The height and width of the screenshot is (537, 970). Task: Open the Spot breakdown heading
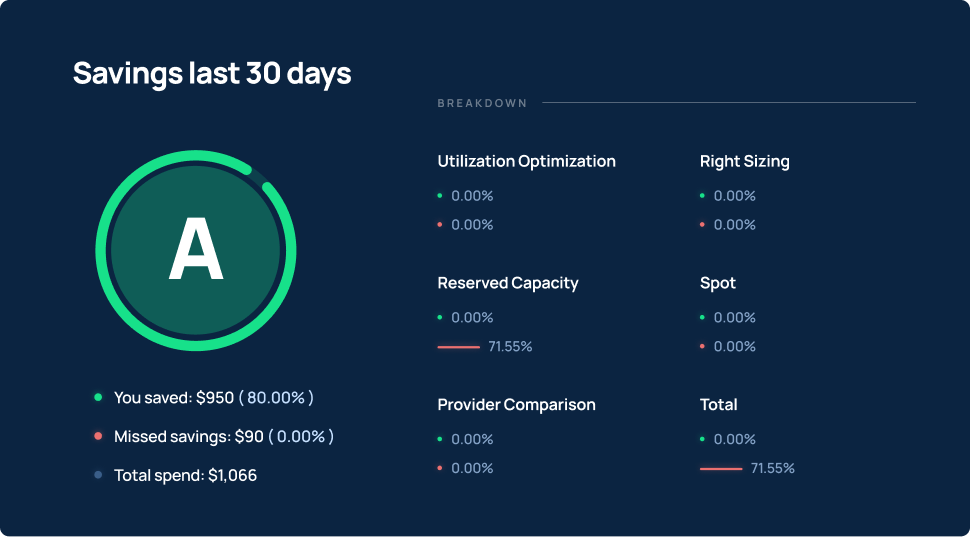[717, 283]
